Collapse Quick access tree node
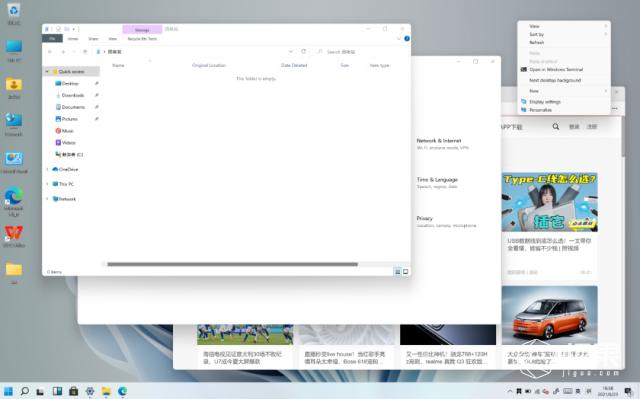Screen dimensions: 640x399 point(47,72)
